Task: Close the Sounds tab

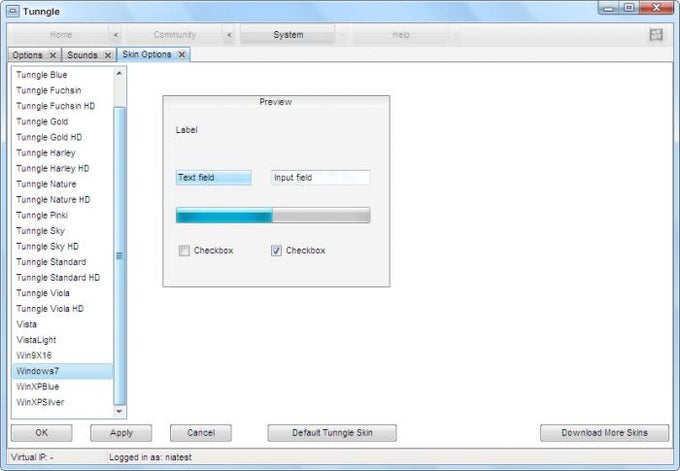Action: 108,55
